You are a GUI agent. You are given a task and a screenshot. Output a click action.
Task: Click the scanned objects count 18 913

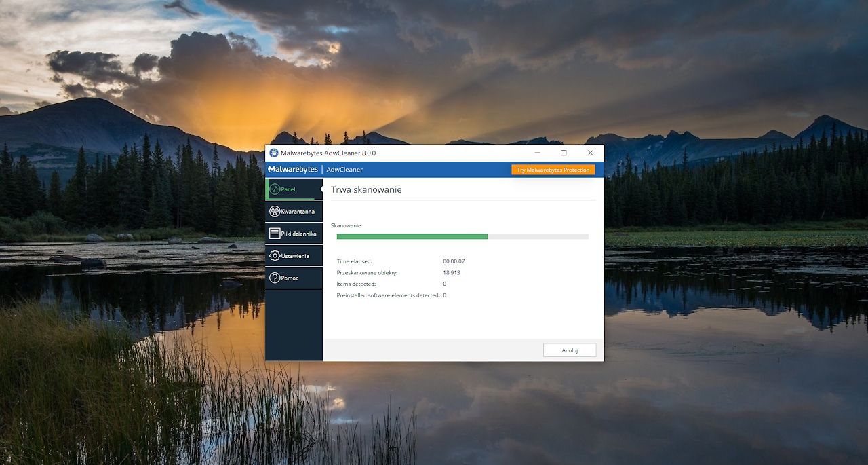[x=452, y=273]
